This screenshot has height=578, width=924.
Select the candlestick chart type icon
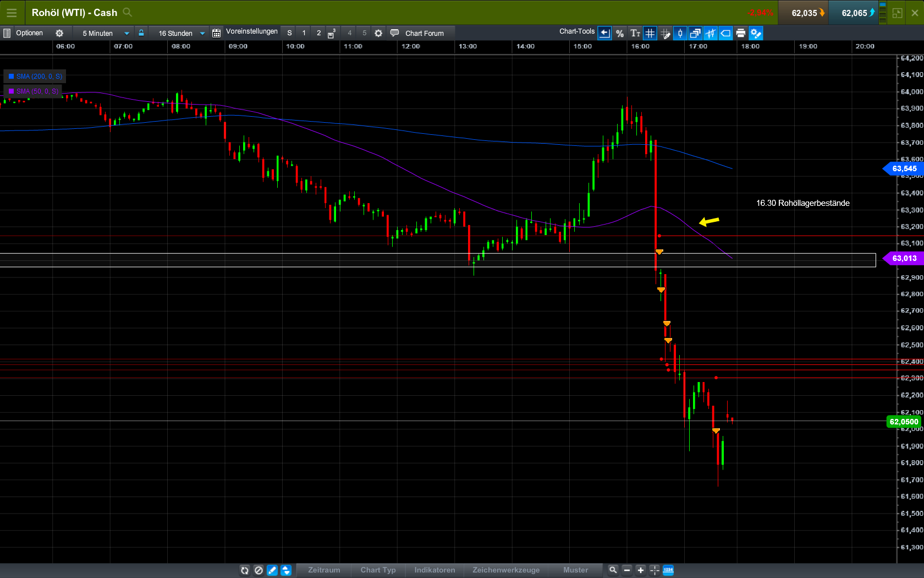click(x=680, y=33)
